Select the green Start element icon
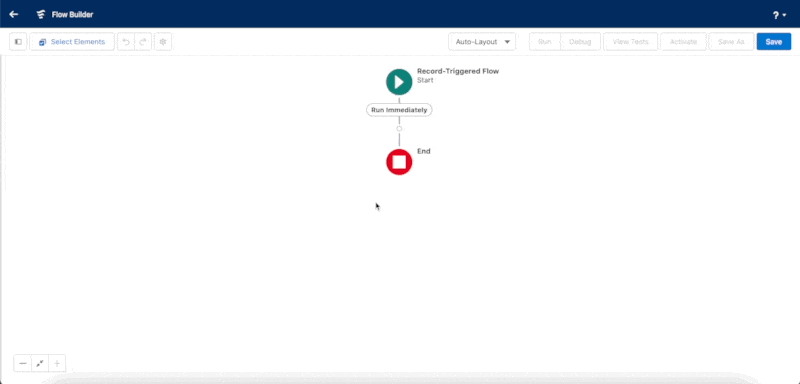Image resolution: width=800 pixels, height=384 pixels. click(399, 82)
